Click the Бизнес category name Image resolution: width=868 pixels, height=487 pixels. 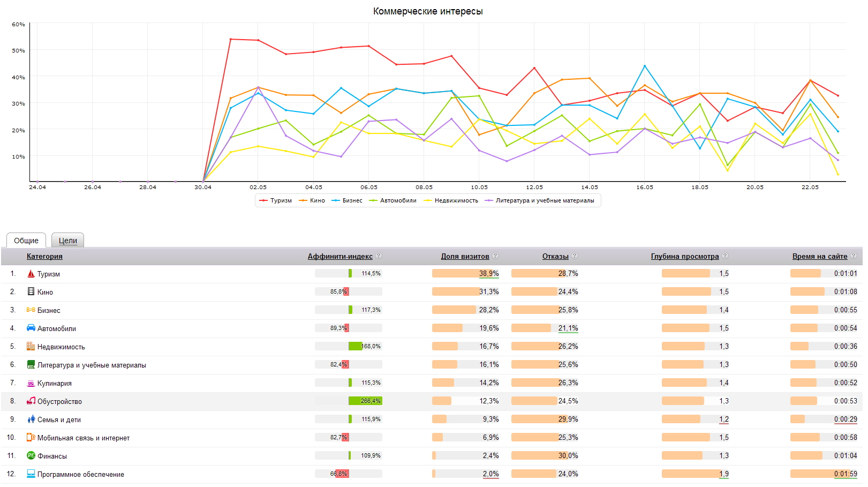click(x=49, y=310)
